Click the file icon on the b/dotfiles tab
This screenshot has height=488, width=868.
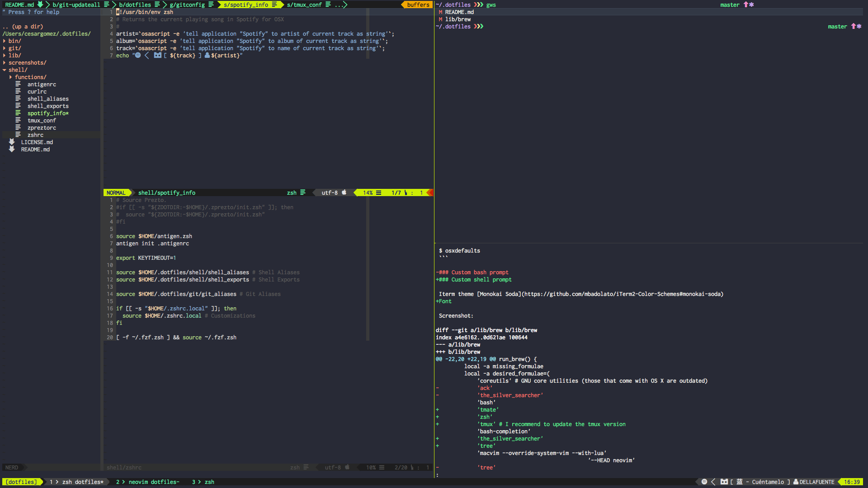tap(157, 5)
